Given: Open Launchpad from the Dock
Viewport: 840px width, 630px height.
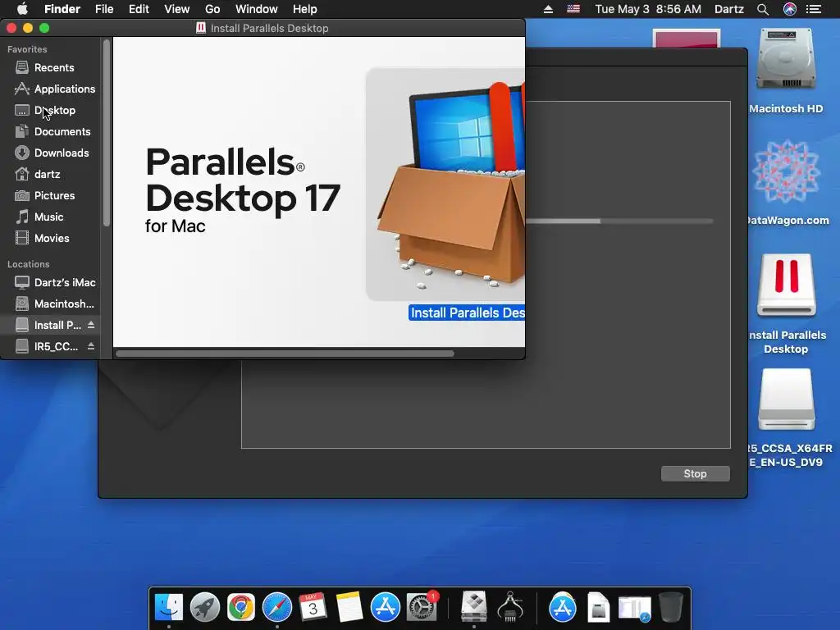Looking at the screenshot, I should coord(204,607).
